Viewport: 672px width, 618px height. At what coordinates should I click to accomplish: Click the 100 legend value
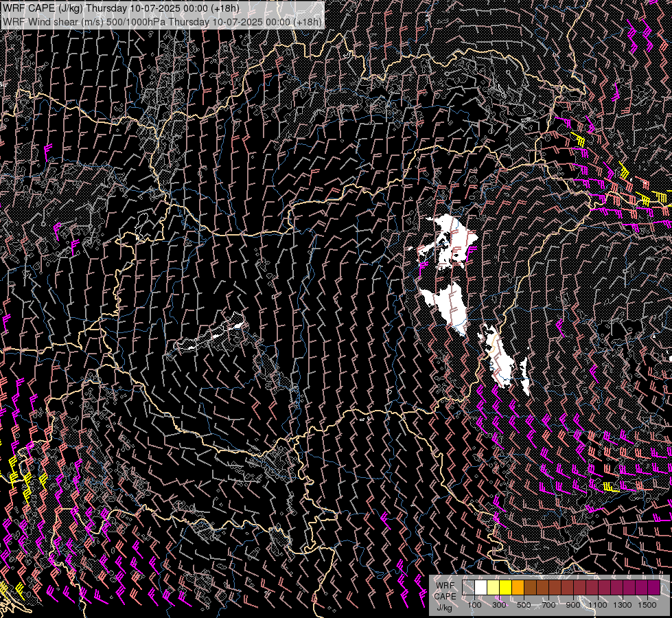pyautogui.click(x=474, y=605)
